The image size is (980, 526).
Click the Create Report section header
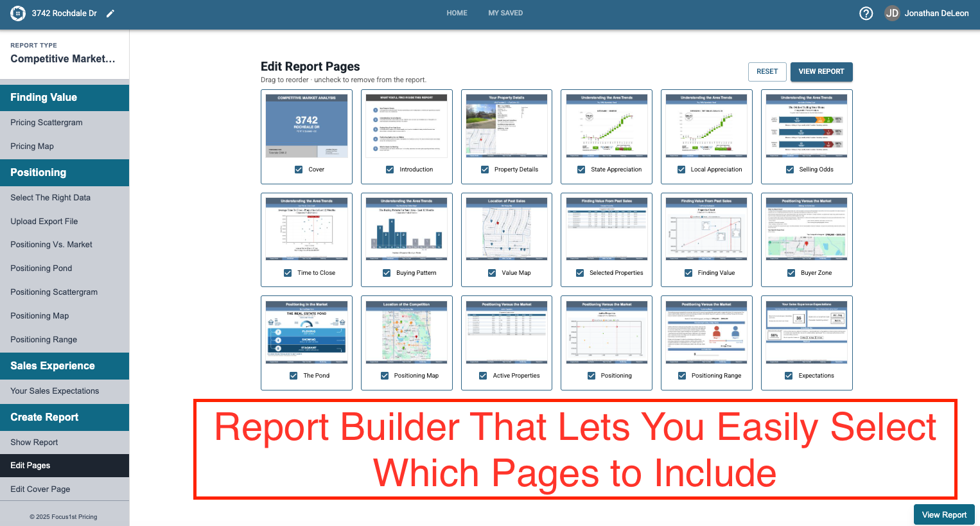(64, 417)
